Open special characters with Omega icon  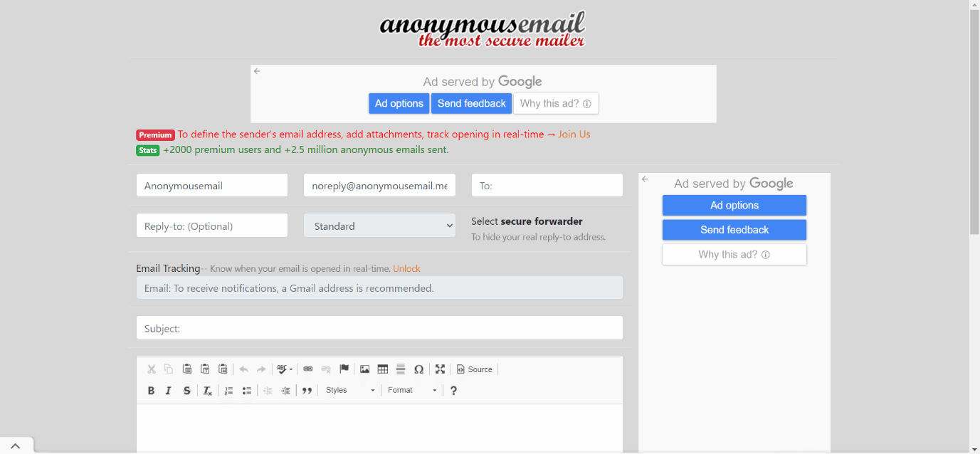point(418,369)
